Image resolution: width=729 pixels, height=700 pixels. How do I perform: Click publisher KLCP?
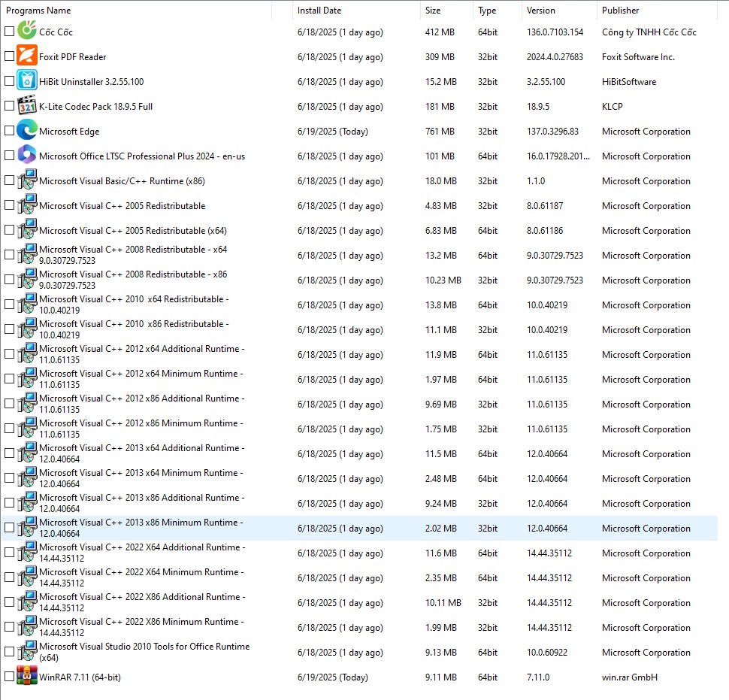pos(612,107)
